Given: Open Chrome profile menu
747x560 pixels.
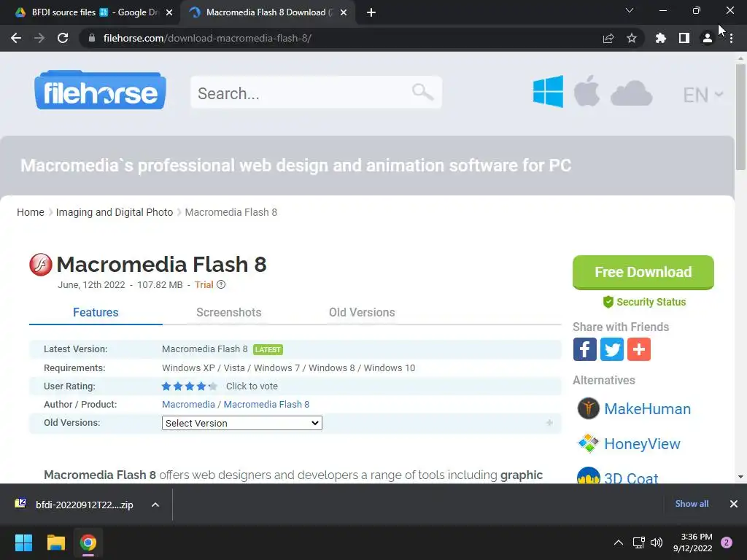Looking at the screenshot, I should [x=708, y=38].
